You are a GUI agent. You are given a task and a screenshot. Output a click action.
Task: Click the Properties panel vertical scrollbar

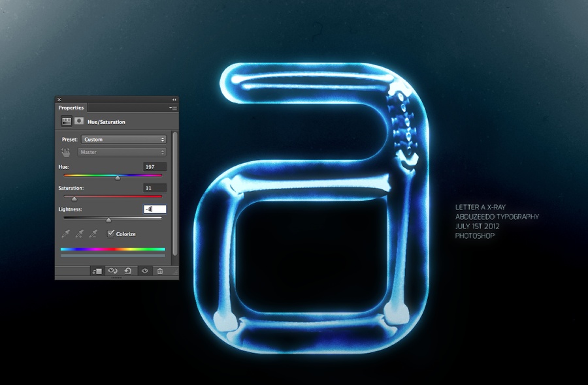[174, 193]
